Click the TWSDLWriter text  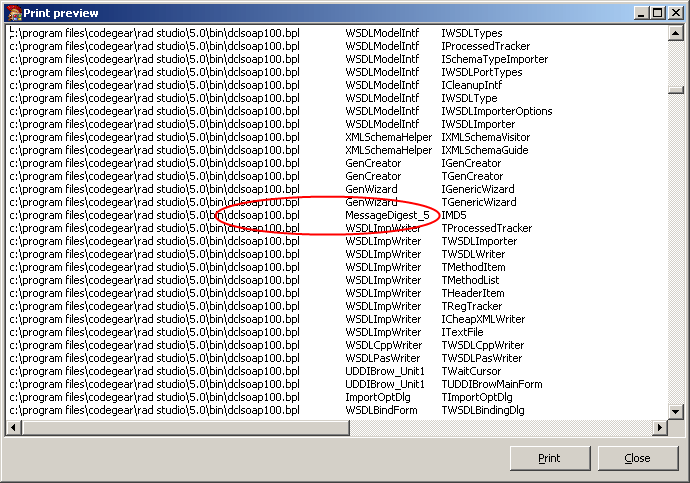473,254
